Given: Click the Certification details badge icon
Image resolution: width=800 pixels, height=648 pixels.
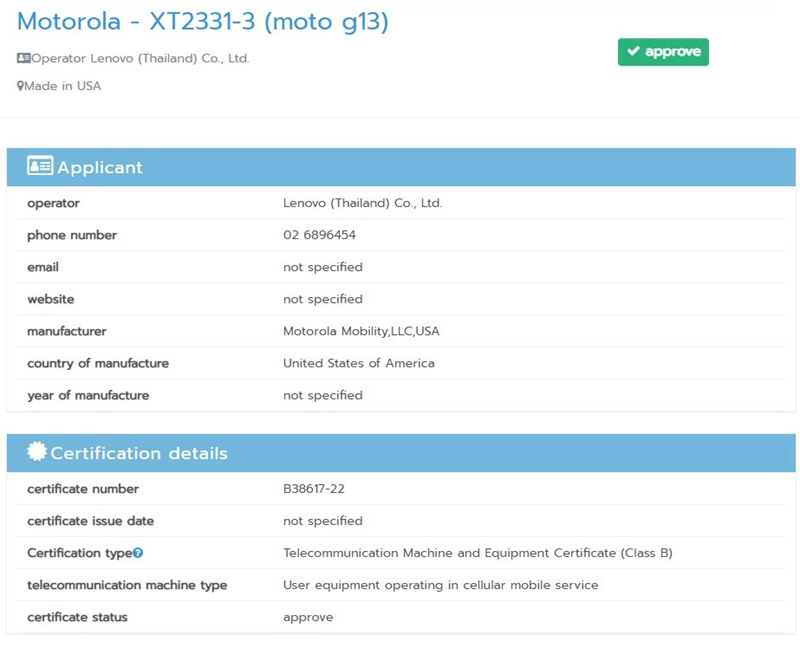Looking at the screenshot, I should (37, 452).
